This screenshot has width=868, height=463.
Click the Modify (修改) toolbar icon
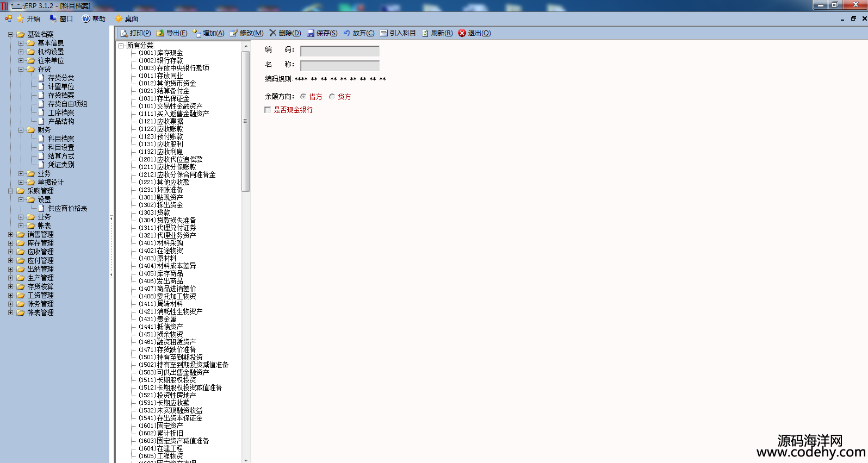(x=234, y=33)
